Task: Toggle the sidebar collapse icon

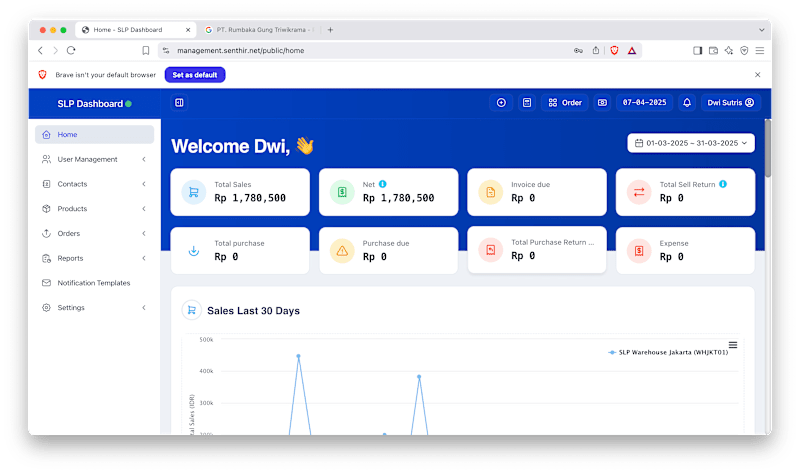Action: coord(179,103)
